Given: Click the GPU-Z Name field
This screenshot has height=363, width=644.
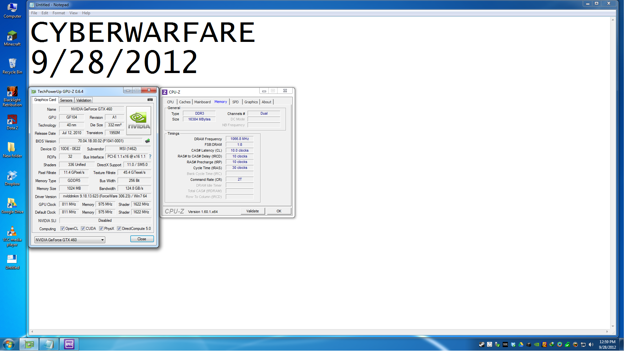Looking at the screenshot, I should 92,109.
